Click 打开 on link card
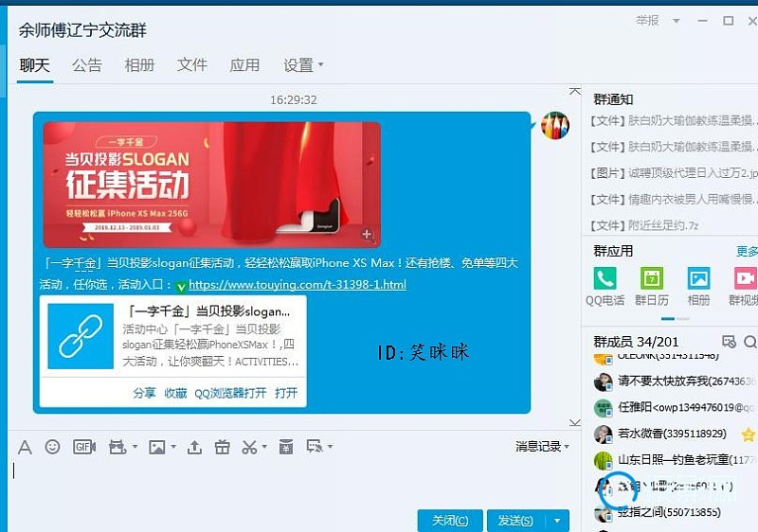The width and height of the screenshot is (758, 532). 286,393
